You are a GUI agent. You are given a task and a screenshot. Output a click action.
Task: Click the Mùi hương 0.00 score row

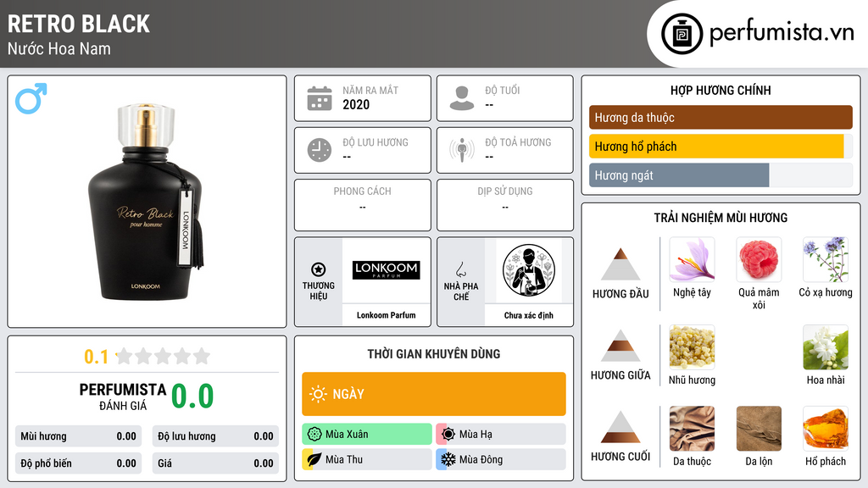(78, 436)
